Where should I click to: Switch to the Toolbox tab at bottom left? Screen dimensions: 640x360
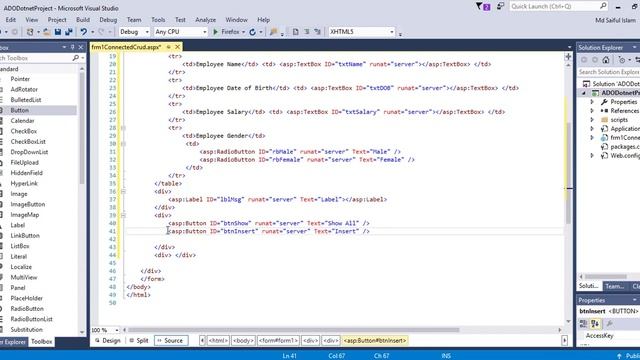41,342
